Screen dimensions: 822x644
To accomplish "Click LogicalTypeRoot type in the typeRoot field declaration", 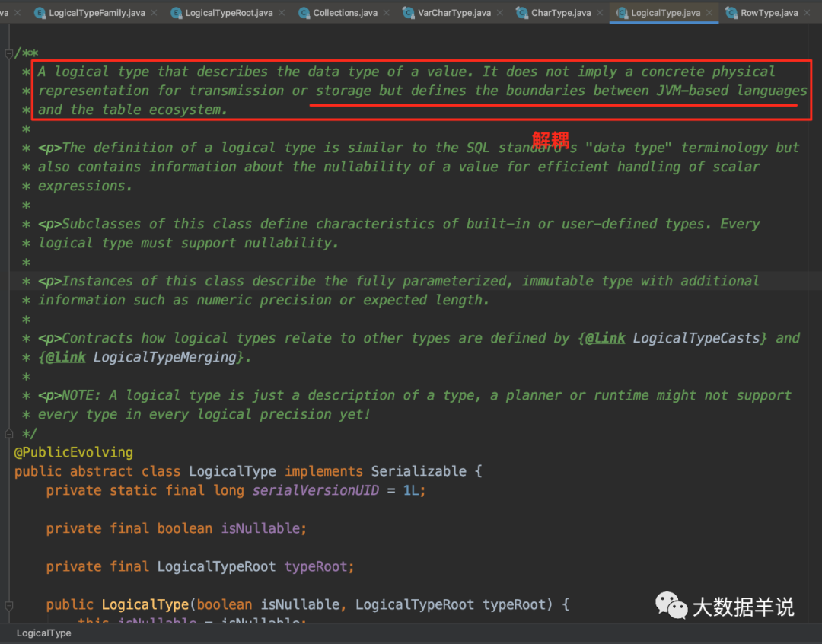I will click(x=216, y=566).
